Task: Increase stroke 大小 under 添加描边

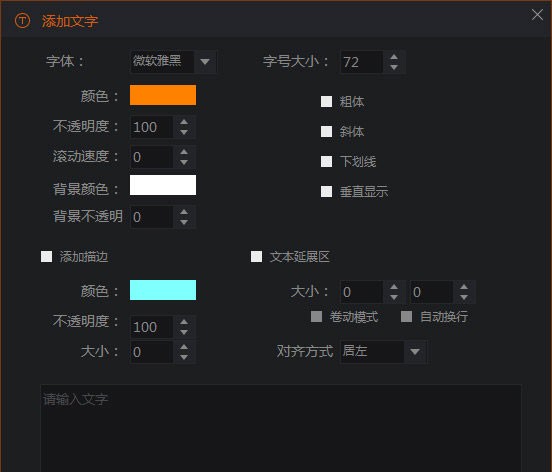Action: point(184,347)
